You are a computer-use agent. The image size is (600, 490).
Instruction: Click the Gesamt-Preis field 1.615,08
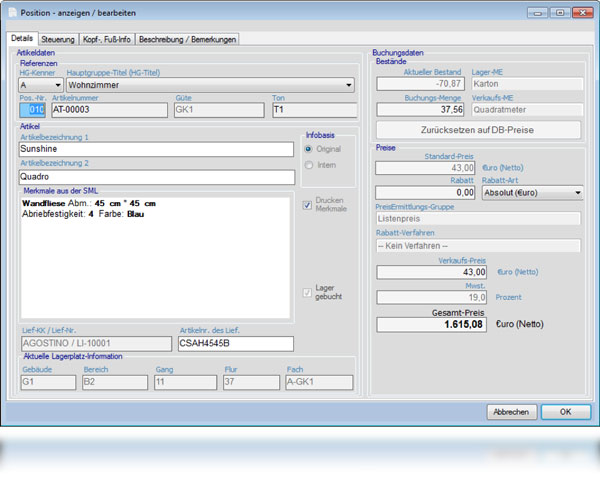[x=432, y=324]
